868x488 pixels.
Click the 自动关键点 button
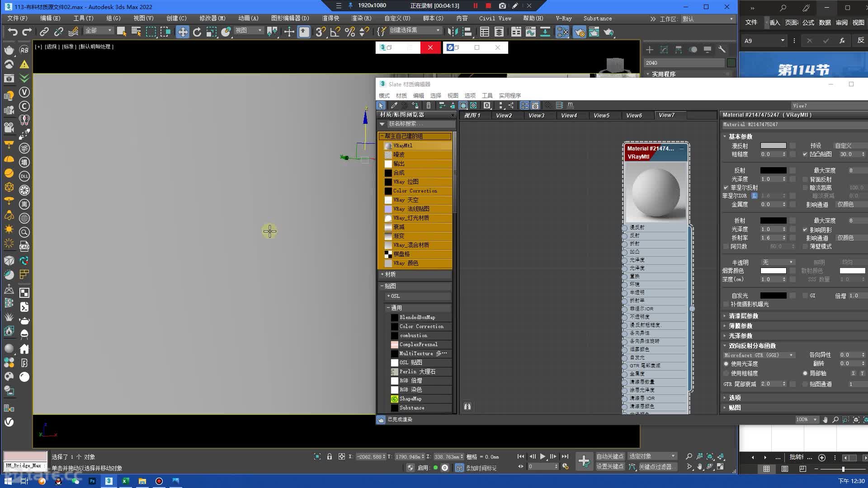click(610, 457)
